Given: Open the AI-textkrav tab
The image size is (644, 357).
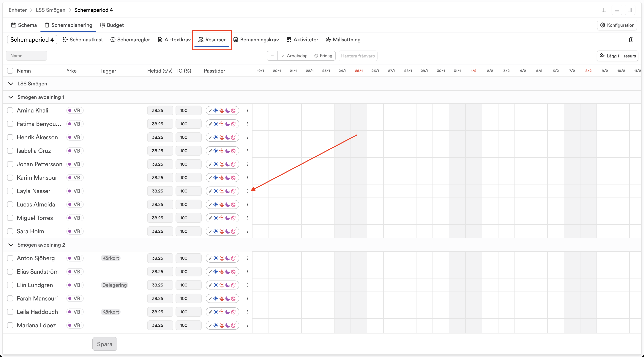Looking at the screenshot, I should [x=174, y=40].
